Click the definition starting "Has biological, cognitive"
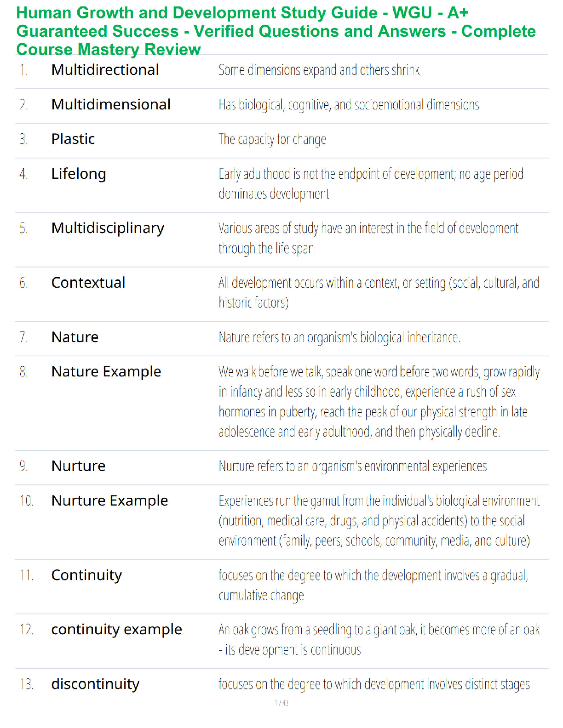Viewport: 563px width, 728px height. coord(349,105)
